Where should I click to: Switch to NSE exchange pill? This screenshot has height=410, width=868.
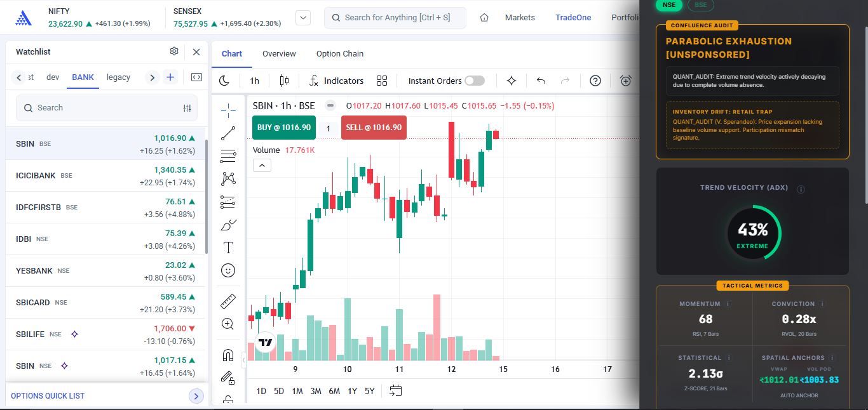click(668, 4)
